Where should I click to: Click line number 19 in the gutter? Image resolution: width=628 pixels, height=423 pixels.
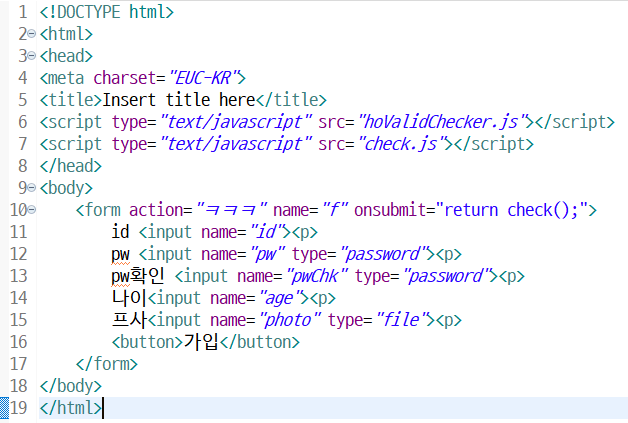coord(18,408)
